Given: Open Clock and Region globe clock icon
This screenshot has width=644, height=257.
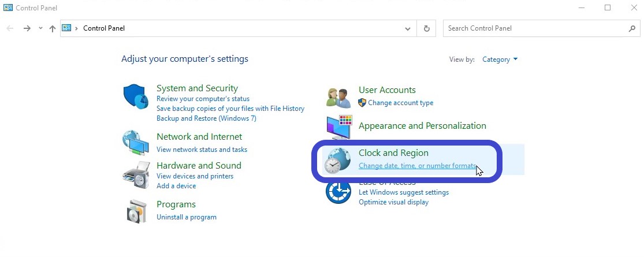Looking at the screenshot, I should [337, 161].
